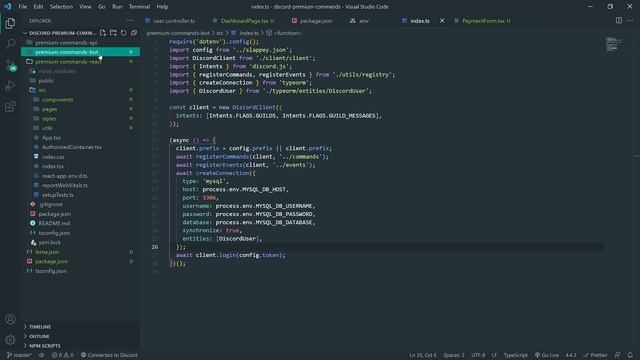Open App.tsx in explorer
The image size is (640, 360).
click(81, 138)
